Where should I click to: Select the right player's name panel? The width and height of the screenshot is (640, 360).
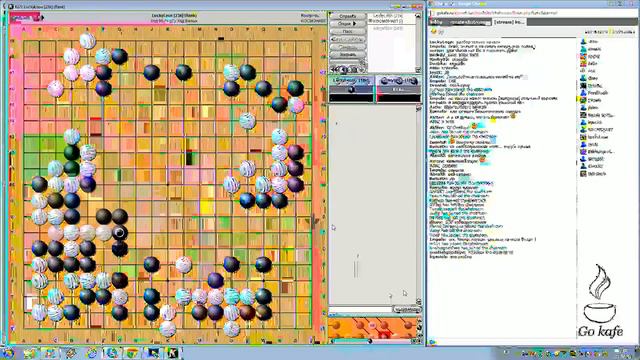pos(398,81)
